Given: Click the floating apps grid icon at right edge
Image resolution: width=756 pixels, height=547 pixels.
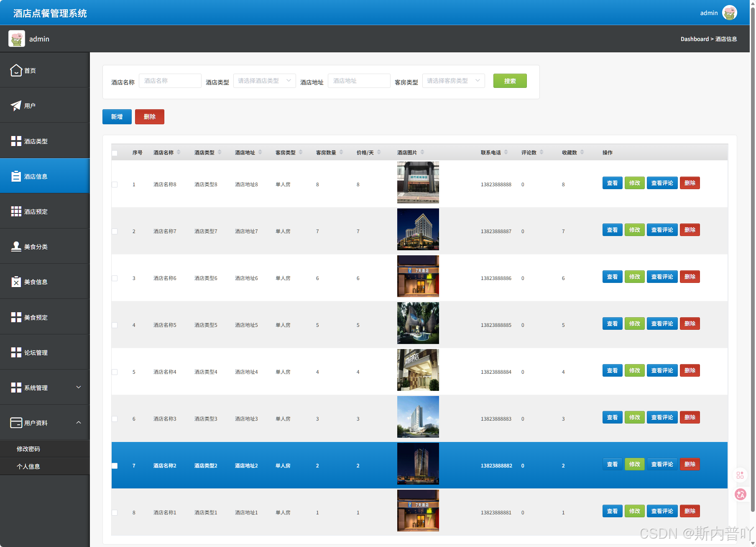Looking at the screenshot, I should (740, 475).
